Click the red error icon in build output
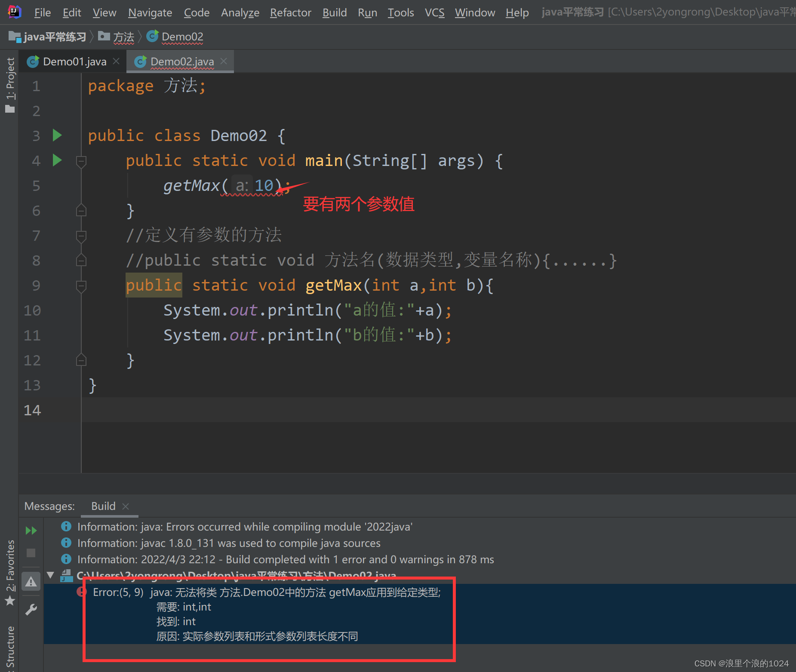This screenshot has height=672, width=796. pyautogui.click(x=81, y=592)
